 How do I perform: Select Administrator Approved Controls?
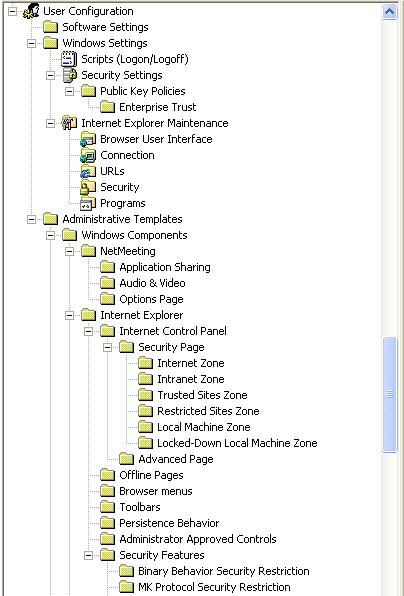(198, 539)
